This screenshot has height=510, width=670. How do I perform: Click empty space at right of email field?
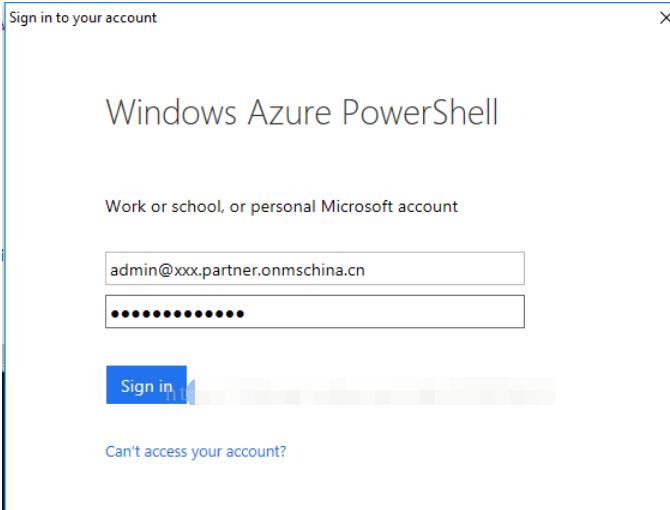click(444, 269)
